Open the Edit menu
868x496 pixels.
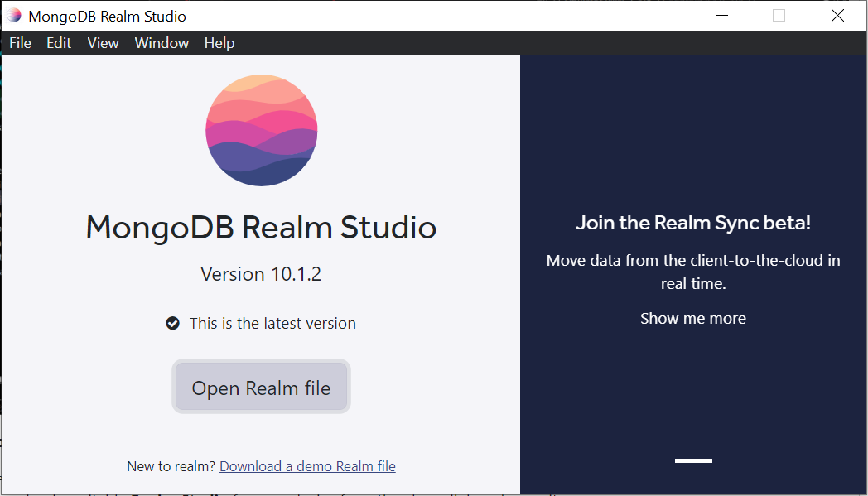click(x=59, y=43)
